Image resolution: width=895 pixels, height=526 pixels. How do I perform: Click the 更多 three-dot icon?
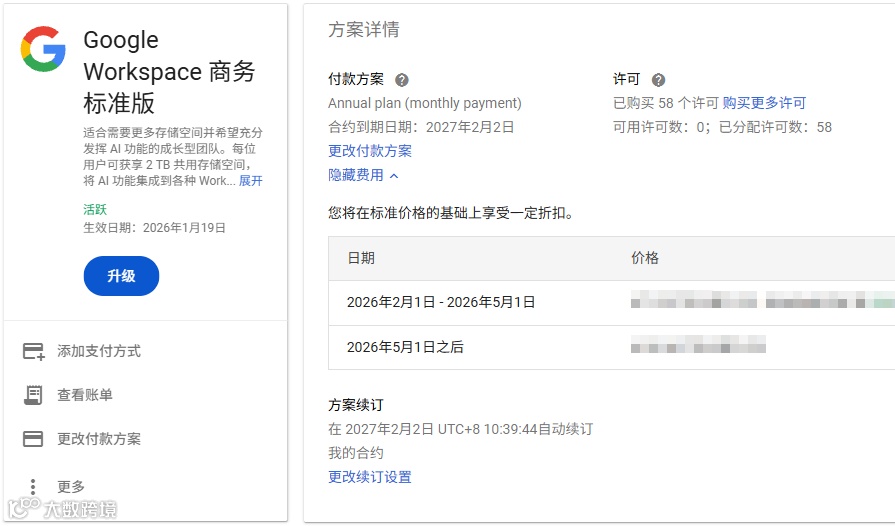[x=33, y=487]
